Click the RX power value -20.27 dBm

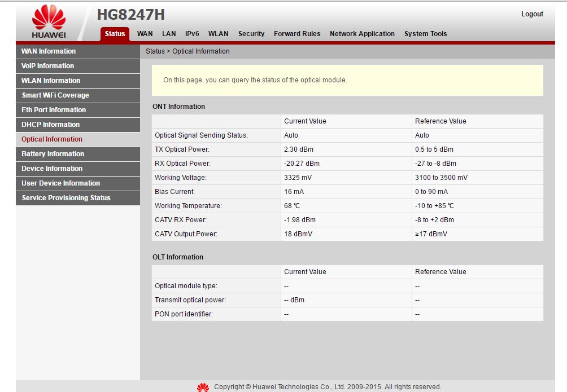coord(302,164)
